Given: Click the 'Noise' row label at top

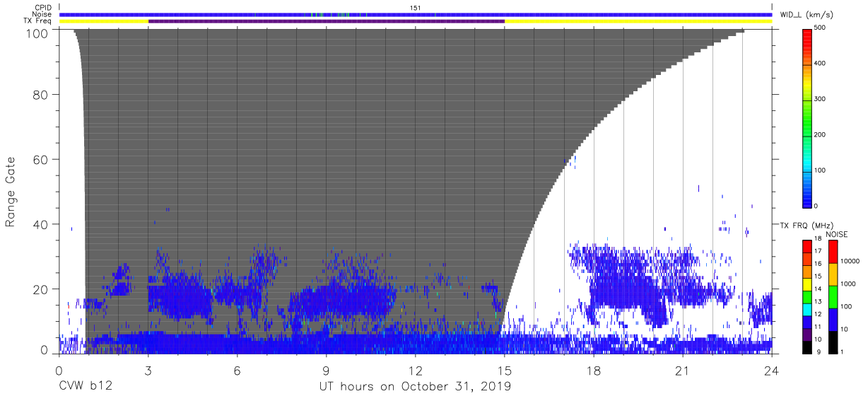Looking at the screenshot, I should coord(42,14).
